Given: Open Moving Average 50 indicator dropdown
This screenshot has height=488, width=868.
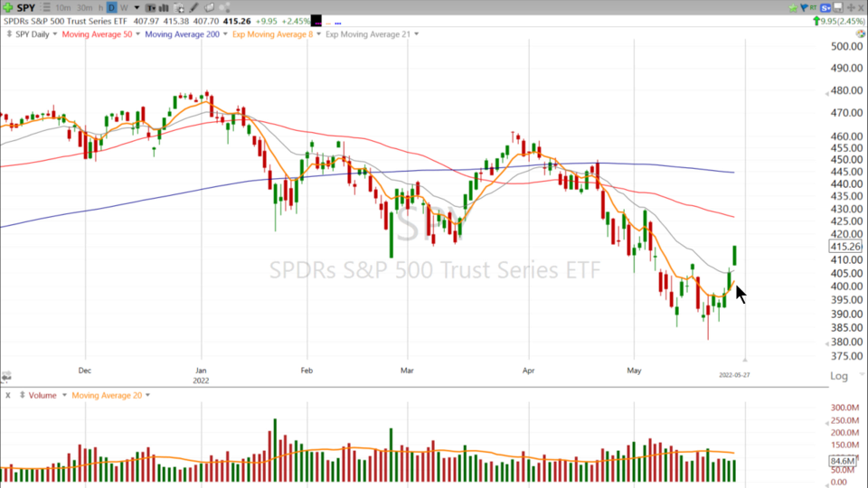Looking at the screenshot, I should (x=97, y=34).
